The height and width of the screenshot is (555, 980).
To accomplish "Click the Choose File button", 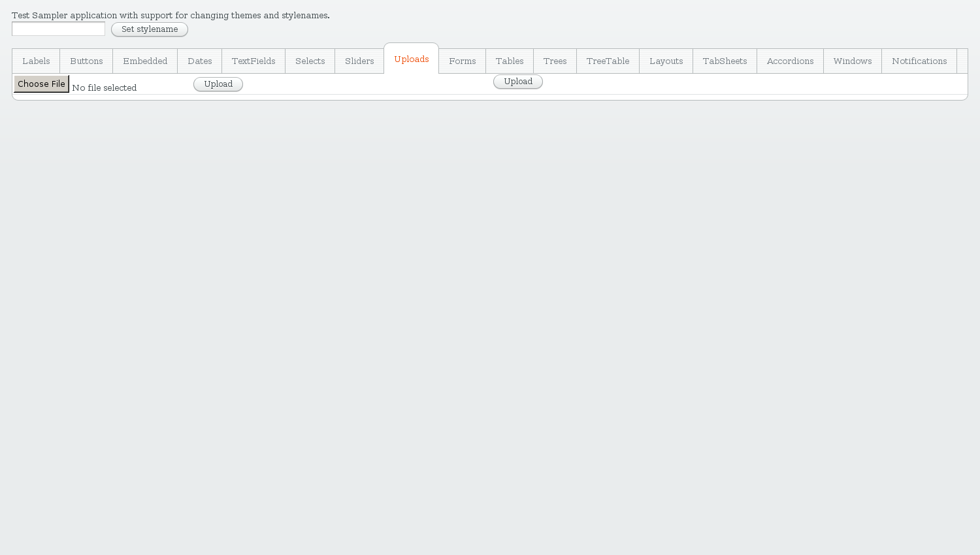I will coord(42,84).
